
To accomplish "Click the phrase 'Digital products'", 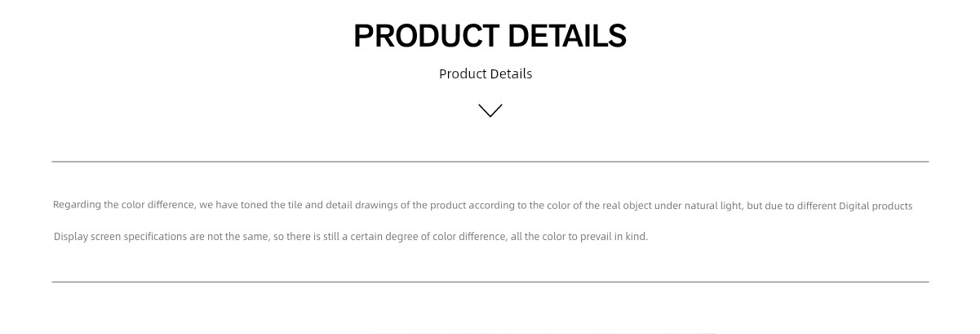I will coord(876,206).
